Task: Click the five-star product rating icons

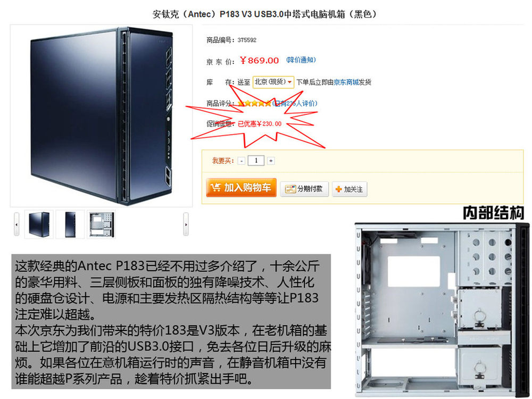Action: click(x=254, y=104)
